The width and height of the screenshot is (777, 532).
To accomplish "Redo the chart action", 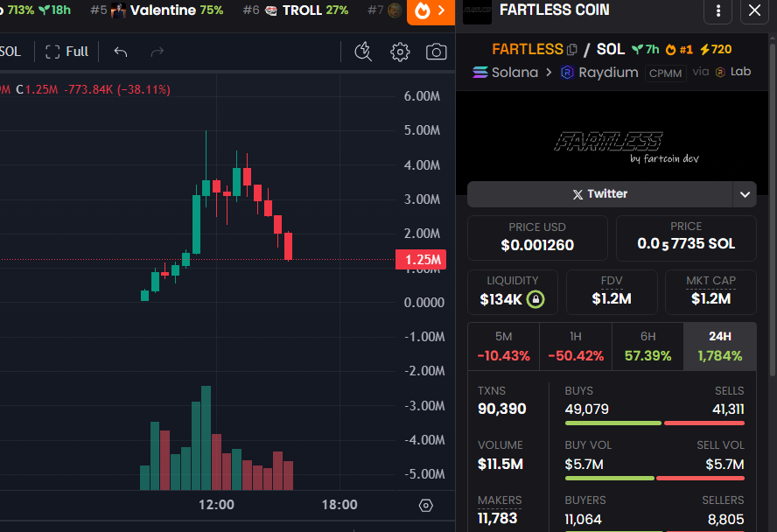I will [x=157, y=52].
